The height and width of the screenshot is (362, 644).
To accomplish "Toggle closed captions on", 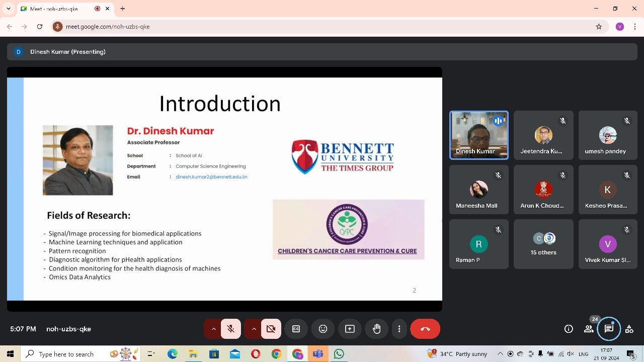I will (x=296, y=329).
